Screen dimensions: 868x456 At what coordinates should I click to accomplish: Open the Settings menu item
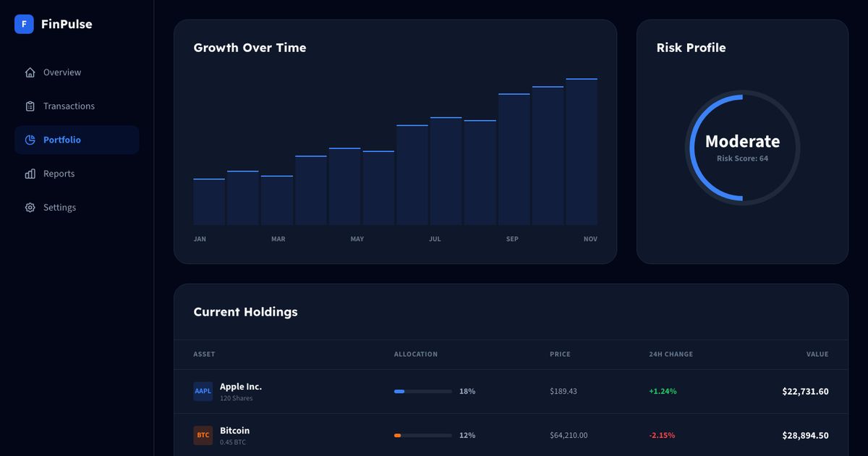coord(77,208)
